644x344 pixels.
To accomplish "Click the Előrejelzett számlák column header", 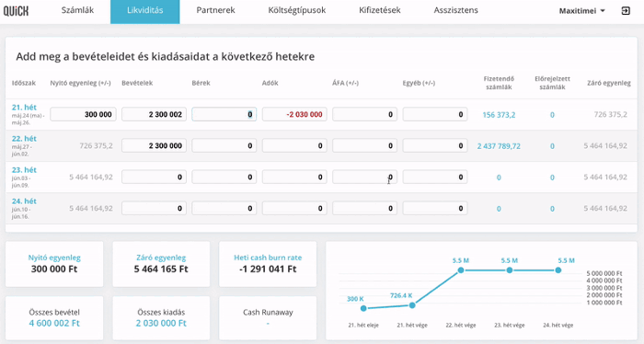I will pyautogui.click(x=552, y=83).
